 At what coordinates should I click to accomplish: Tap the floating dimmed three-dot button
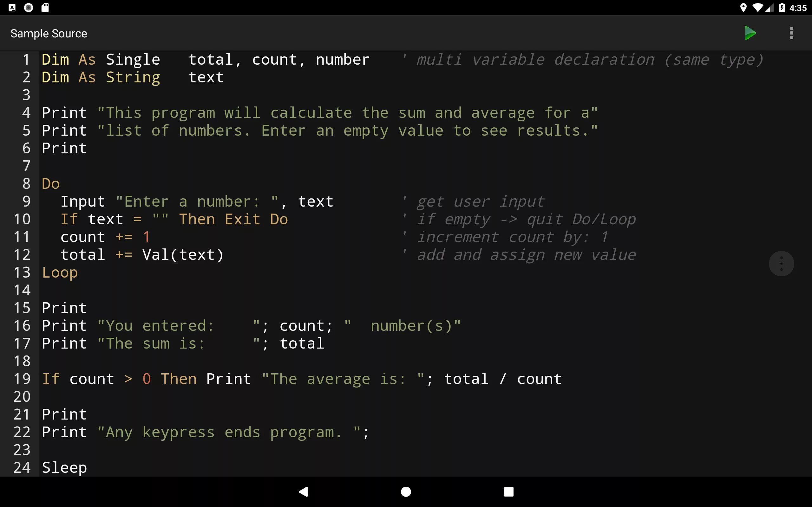point(781,264)
